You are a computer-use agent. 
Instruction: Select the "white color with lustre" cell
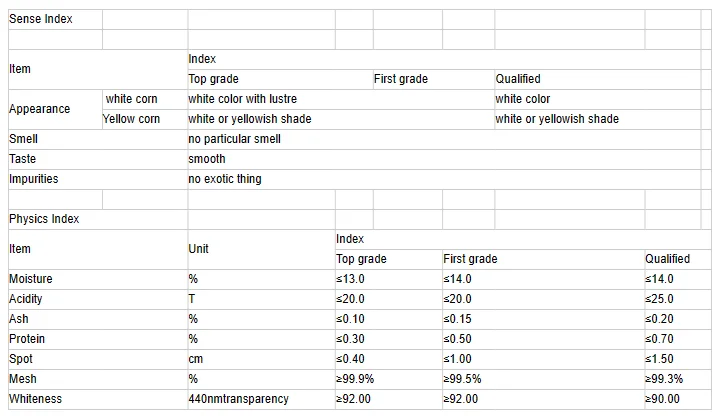(242, 99)
